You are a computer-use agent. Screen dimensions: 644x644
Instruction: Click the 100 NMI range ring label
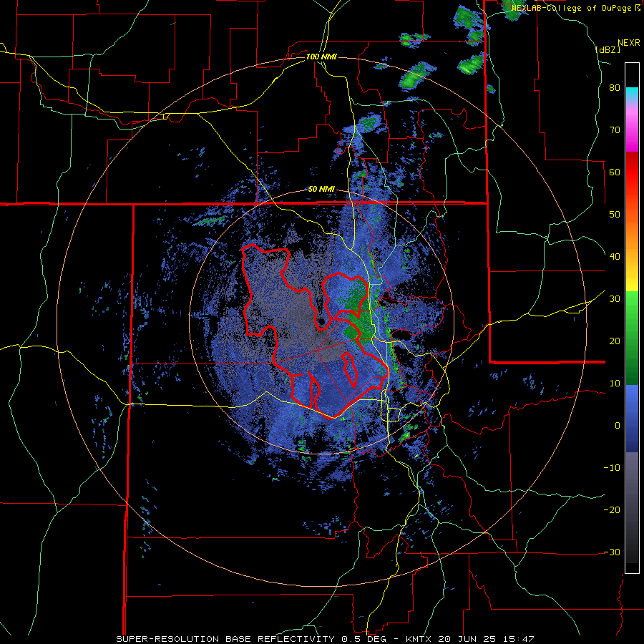pyautogui.click(x=321, y=57)
